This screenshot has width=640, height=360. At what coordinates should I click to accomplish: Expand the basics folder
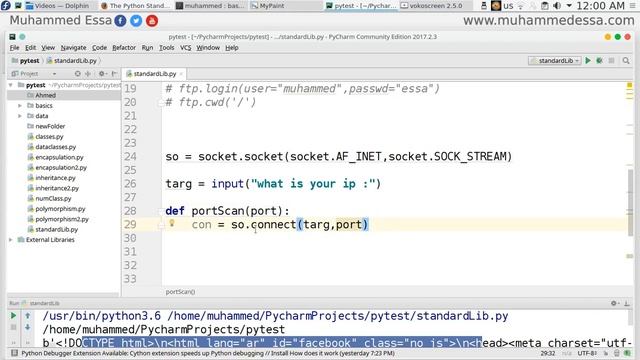click(x=20, y=106)
